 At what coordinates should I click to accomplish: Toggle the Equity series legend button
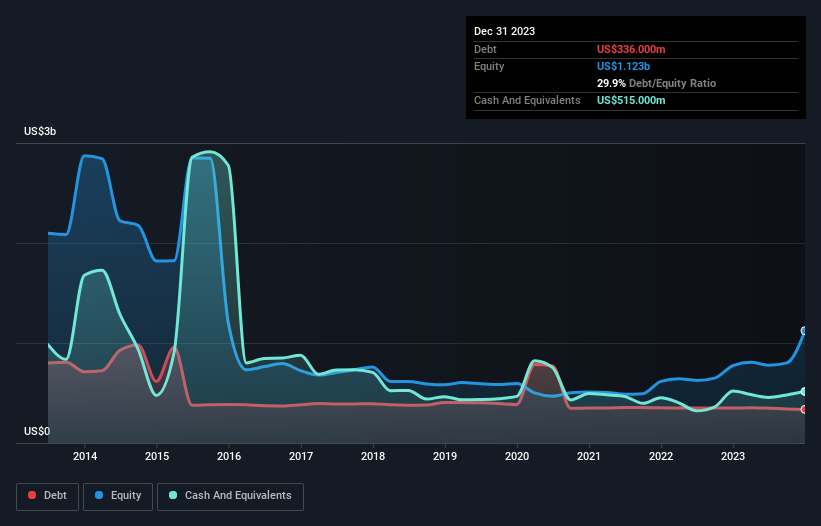point(118,496)
